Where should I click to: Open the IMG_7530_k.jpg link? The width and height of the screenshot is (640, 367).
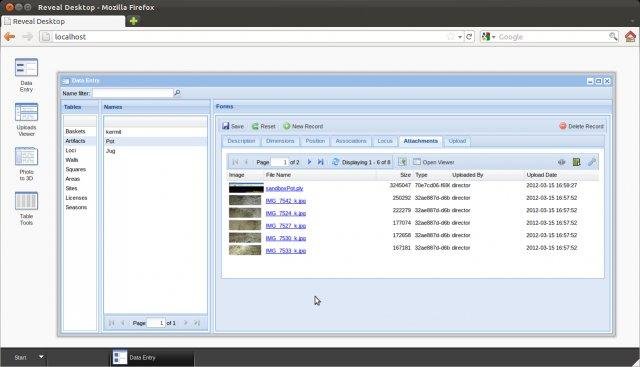tap(286, 238)
